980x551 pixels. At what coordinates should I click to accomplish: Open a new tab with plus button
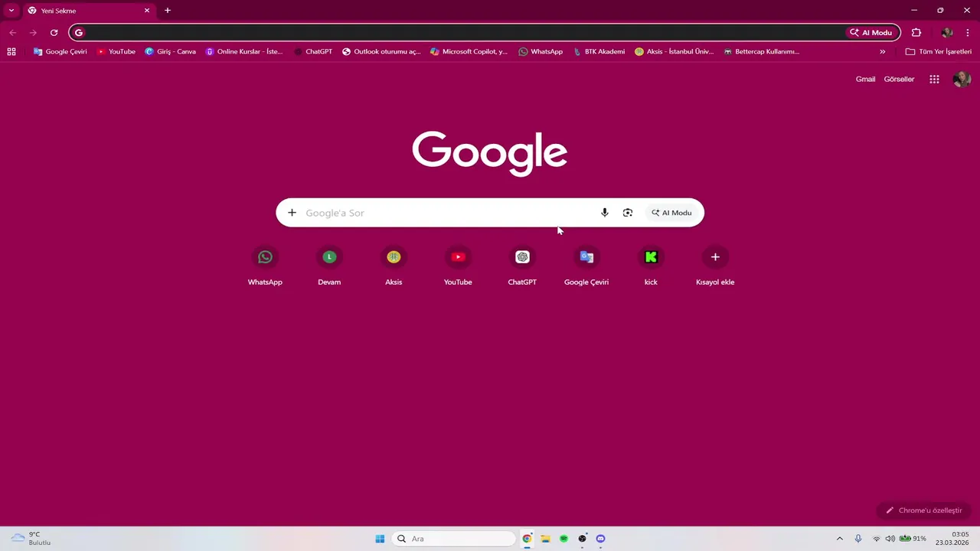(x=168, y=11)
